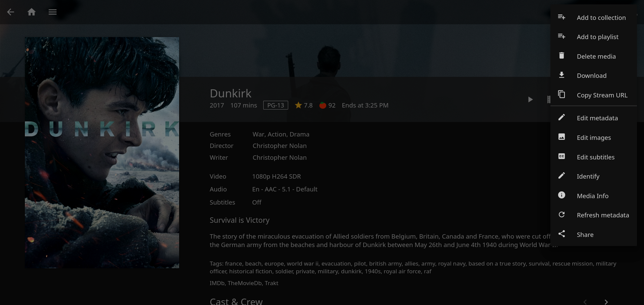
Task: Click the PG-13 rating badge
Action: coord(276,105)
